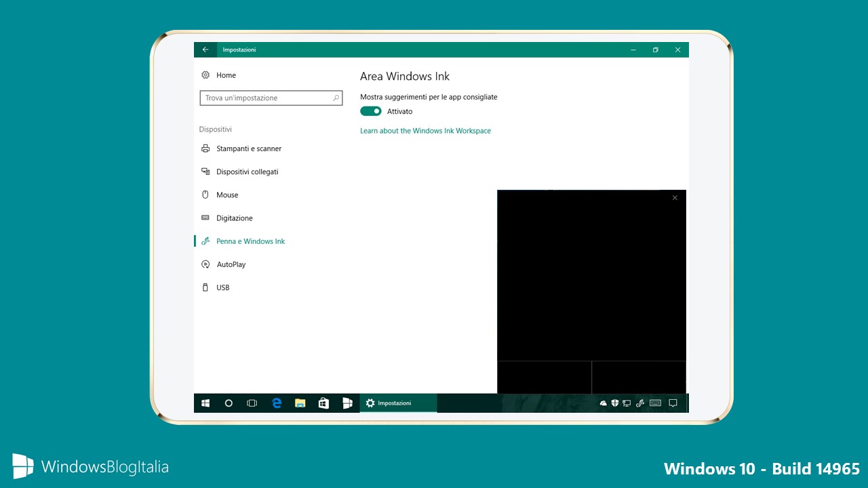Open the Windows Start menu
The height and width of the screenshot is (488, 868).
pos(205,403)
